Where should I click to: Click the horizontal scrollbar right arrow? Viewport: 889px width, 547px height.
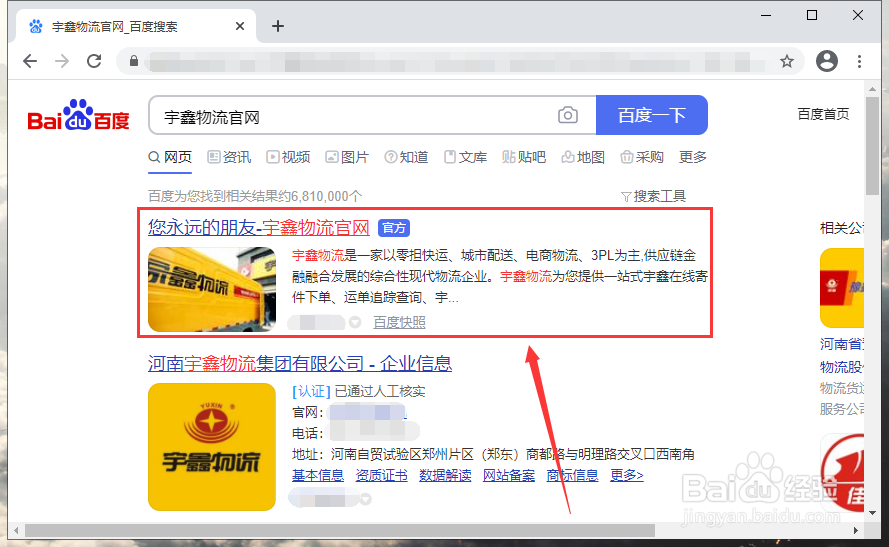tap(856, 531)
